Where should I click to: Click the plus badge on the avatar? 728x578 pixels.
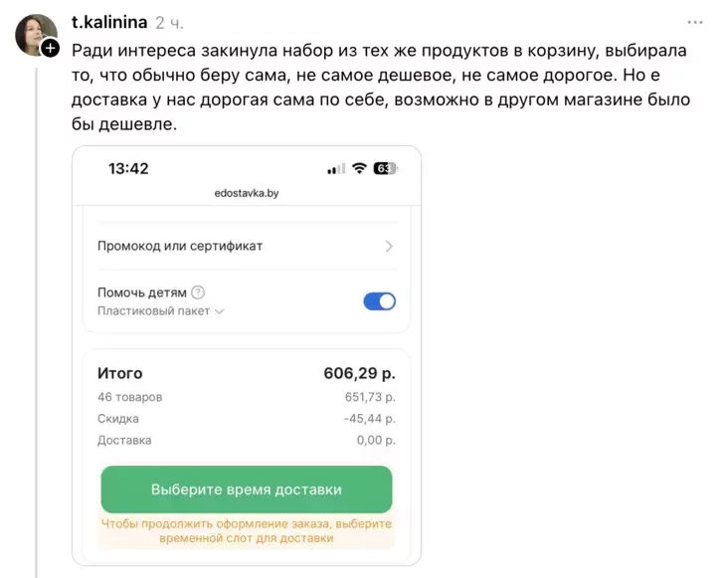point(51,47)
